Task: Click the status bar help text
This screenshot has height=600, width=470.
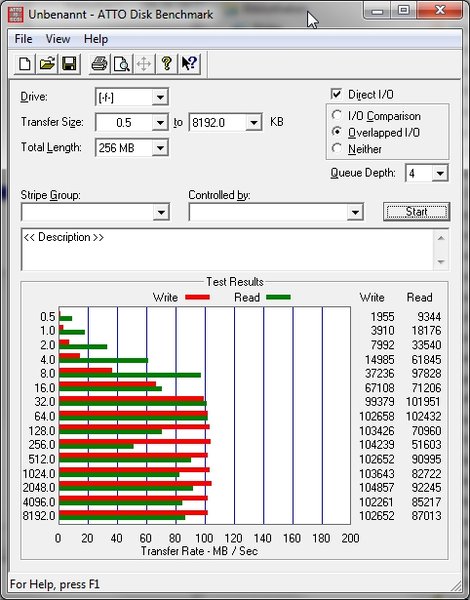Action: click(55, 584)
